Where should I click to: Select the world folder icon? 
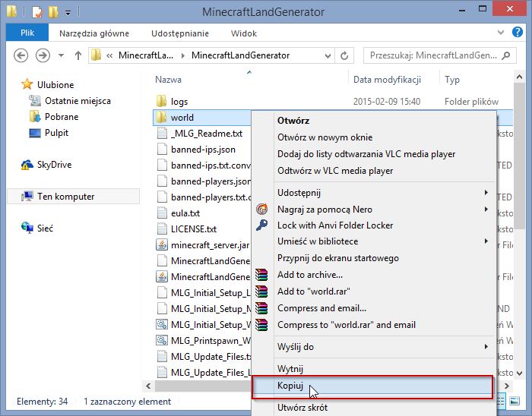click(x=161, y=117)
